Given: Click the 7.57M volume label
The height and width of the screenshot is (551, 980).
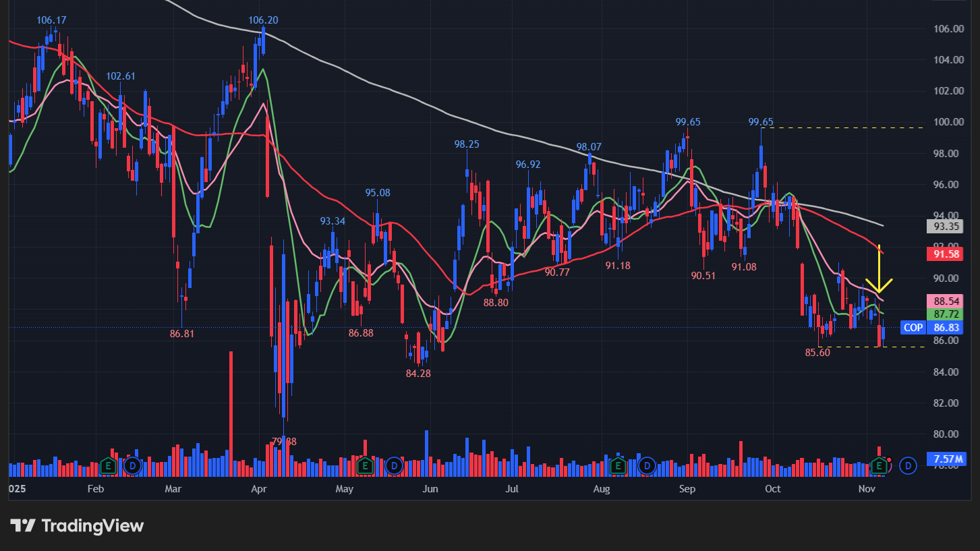Looking at the screenshot, I should 946,459.
